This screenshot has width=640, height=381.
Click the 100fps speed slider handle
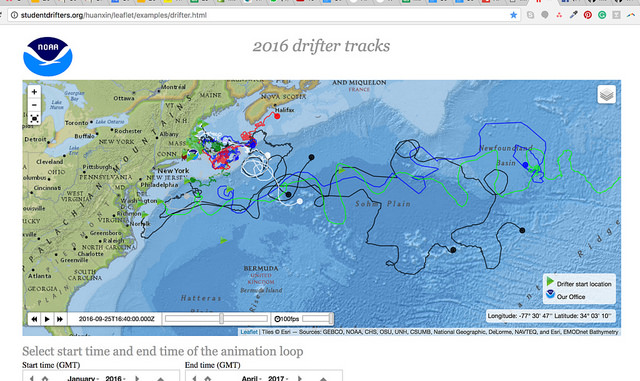(x=331, y=318)
